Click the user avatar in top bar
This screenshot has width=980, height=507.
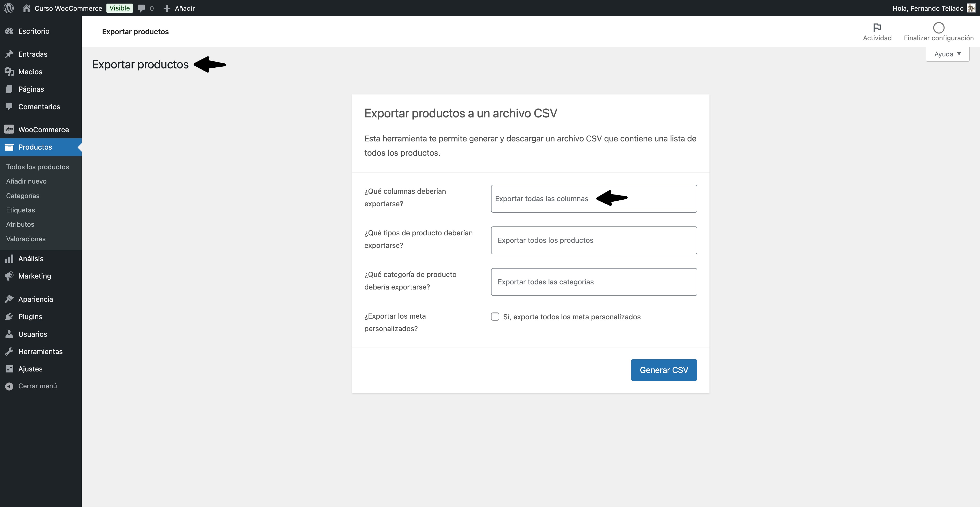[x=971, y=8]
